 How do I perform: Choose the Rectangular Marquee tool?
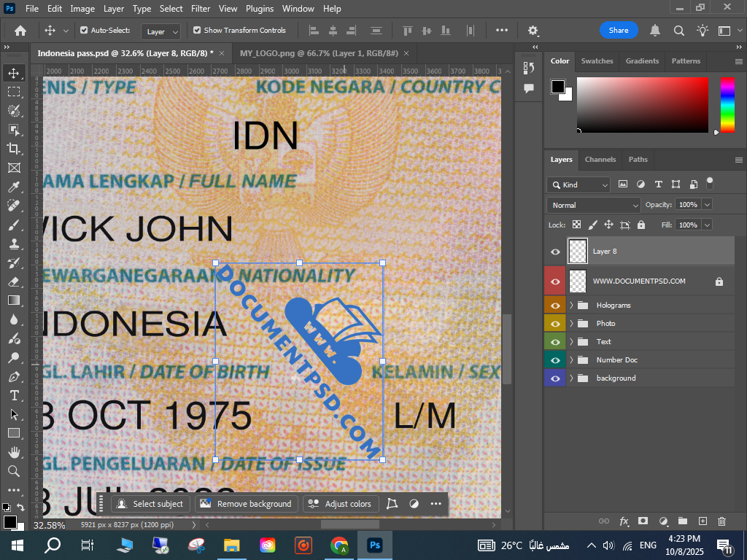pyautogui.click(x=14, y=92)
